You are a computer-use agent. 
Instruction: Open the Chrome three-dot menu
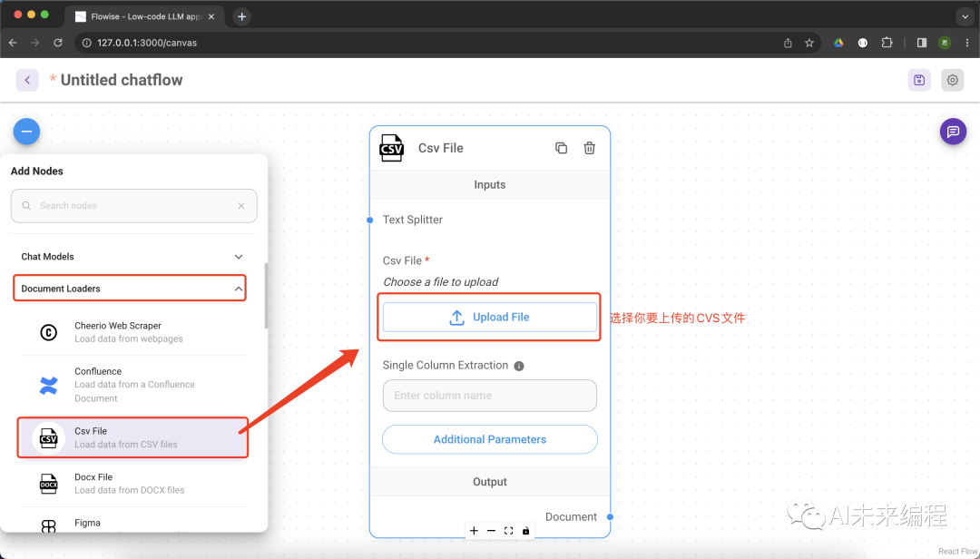[967, 43]
